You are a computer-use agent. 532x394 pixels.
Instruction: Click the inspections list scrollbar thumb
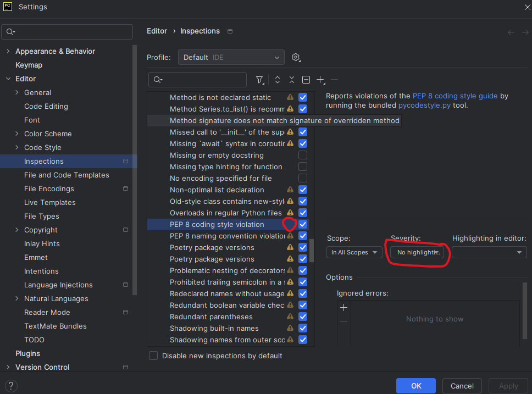312,251
